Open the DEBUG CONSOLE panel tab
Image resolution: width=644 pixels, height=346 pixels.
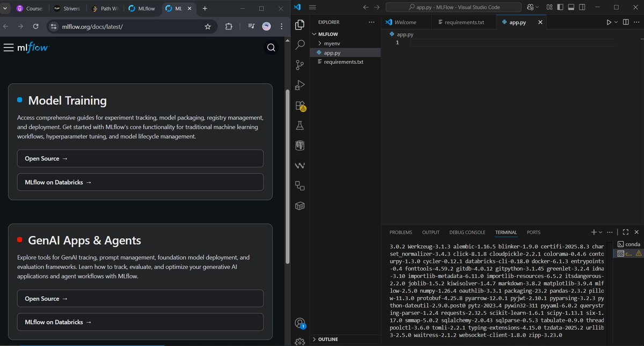click(467, 232)
